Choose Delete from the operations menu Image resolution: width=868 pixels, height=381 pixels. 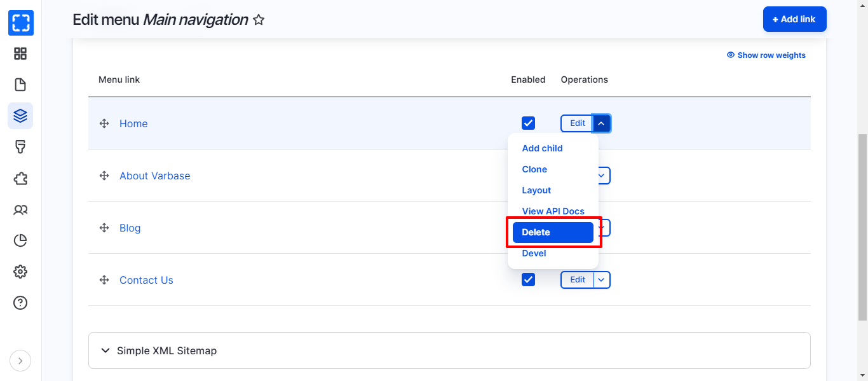[552, 232]
